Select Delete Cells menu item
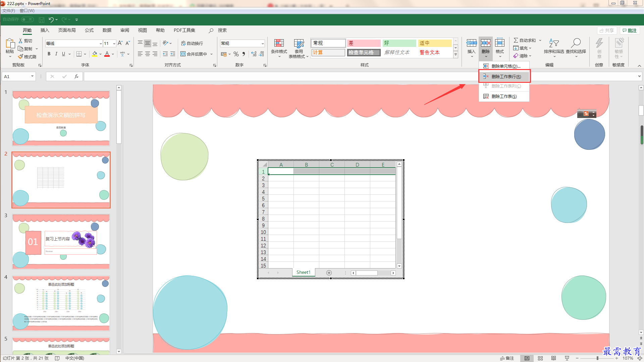The image size is (644, 362). (504, 66)
